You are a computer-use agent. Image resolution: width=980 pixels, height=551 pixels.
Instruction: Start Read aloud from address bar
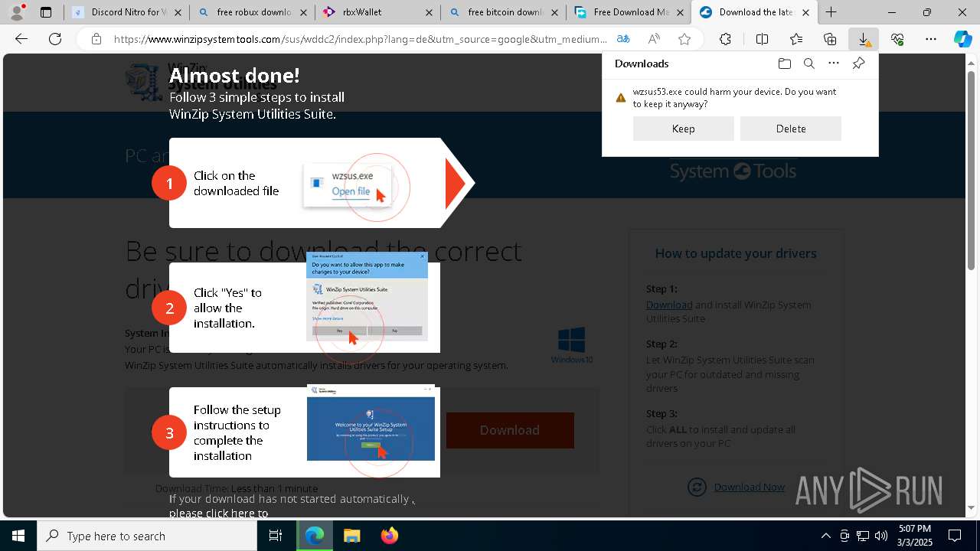pos(654,39)
